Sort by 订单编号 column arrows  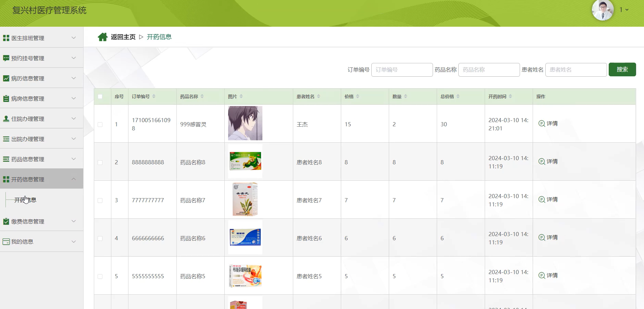(154, 96)
